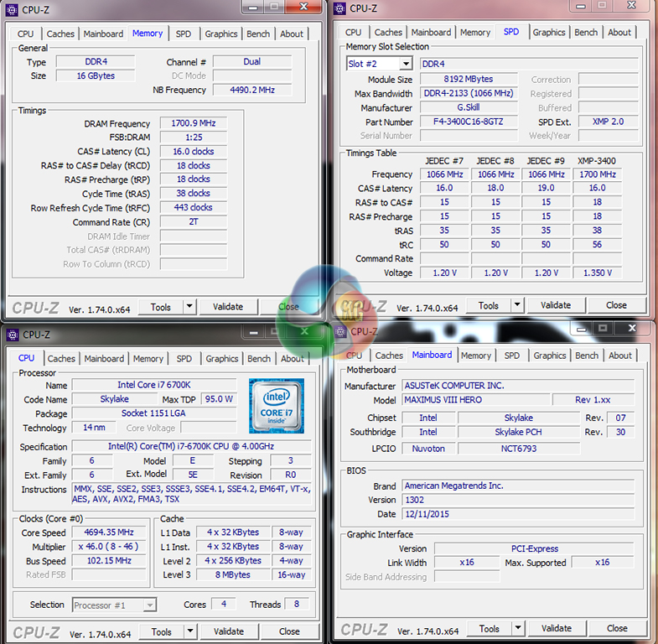Click the Close button in the SPD window
This screenshot has width=658, height=644.
tap(616, 304)
